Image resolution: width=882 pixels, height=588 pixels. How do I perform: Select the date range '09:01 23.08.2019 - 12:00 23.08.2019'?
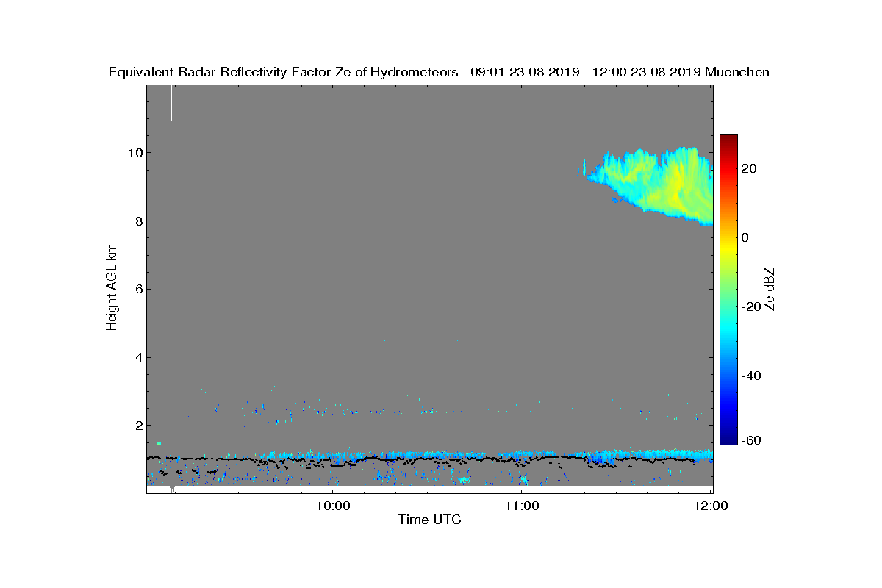click(x=586, y=72)
